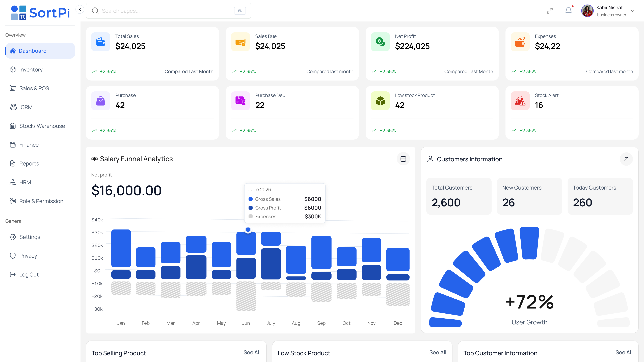
Task: Click the Settings gear icon
Action: (13, 237)
